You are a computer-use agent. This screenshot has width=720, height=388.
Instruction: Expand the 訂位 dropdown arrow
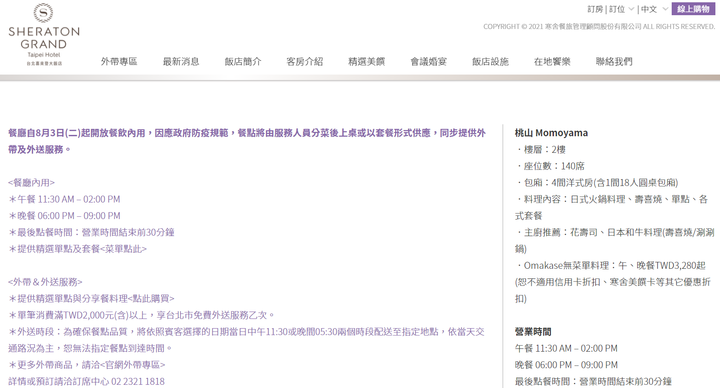(x=631, y=9)
